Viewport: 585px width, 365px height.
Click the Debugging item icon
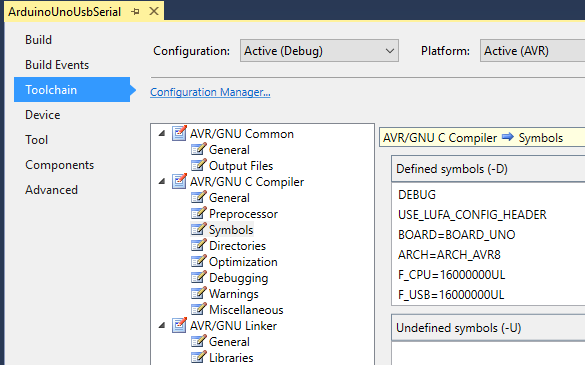[x=198, y=278]
